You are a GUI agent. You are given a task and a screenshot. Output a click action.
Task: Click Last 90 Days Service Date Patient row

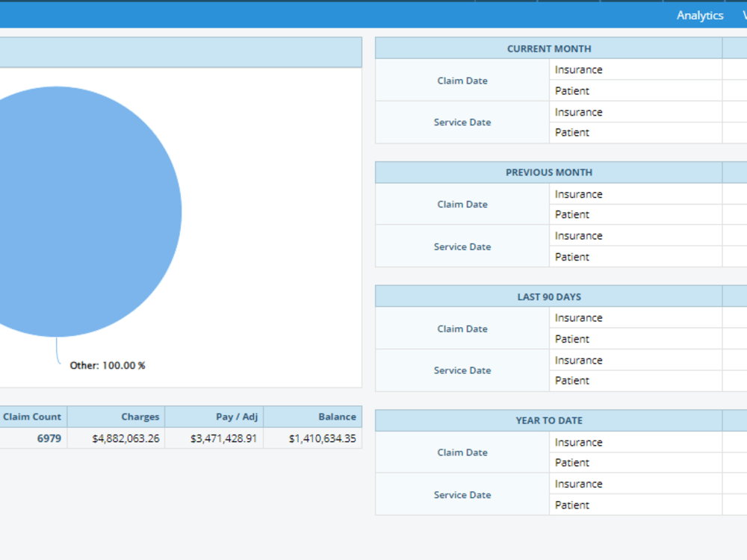(636, 381)
